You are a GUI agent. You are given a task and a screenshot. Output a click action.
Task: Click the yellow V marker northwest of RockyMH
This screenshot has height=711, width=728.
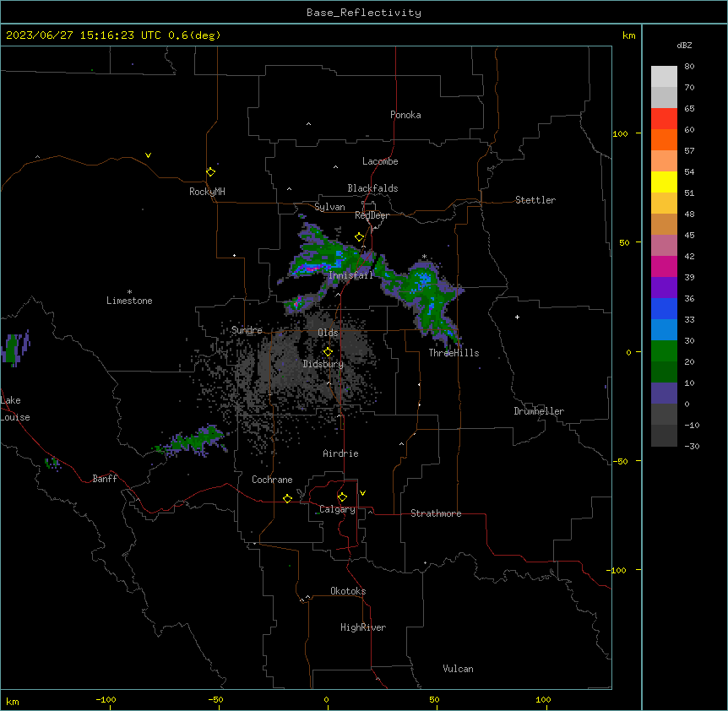point(148,155)
